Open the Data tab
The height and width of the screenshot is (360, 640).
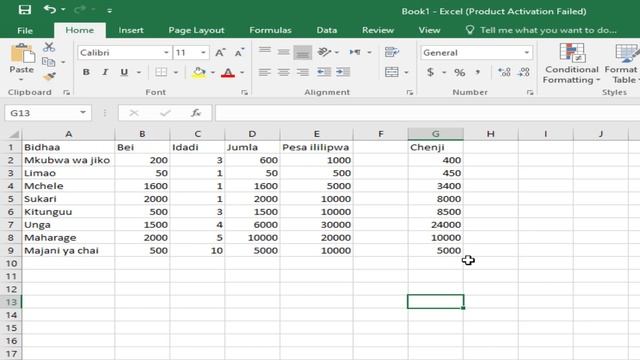[327, 30]
